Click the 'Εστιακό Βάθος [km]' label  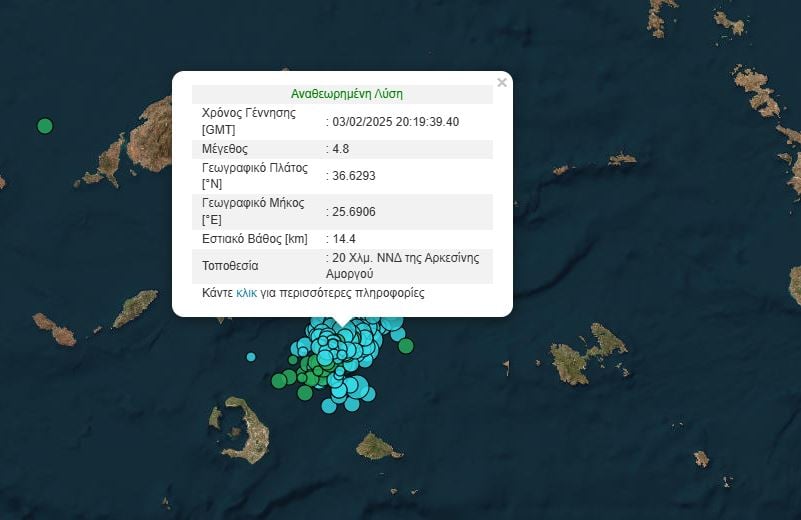pos(254,239)
